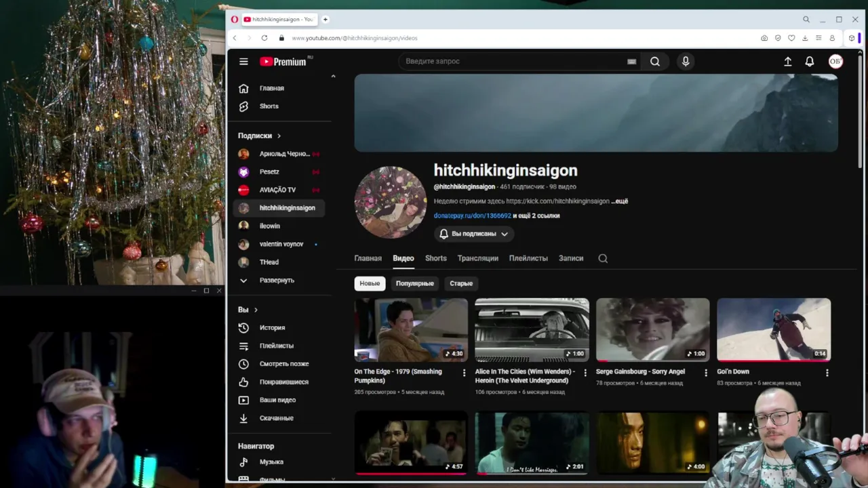Open On The Edge - 1979 video thumbnail

click(x=411, y=329)
